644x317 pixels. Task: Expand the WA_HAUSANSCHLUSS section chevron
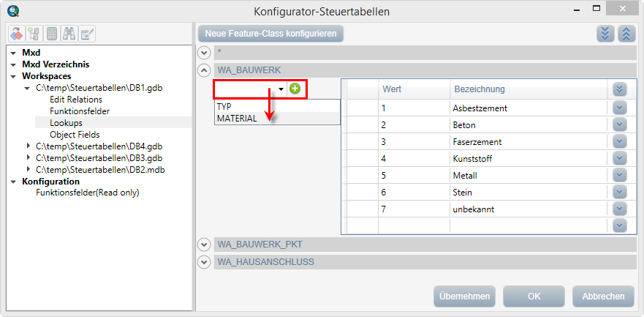click(x=204, y=262)
